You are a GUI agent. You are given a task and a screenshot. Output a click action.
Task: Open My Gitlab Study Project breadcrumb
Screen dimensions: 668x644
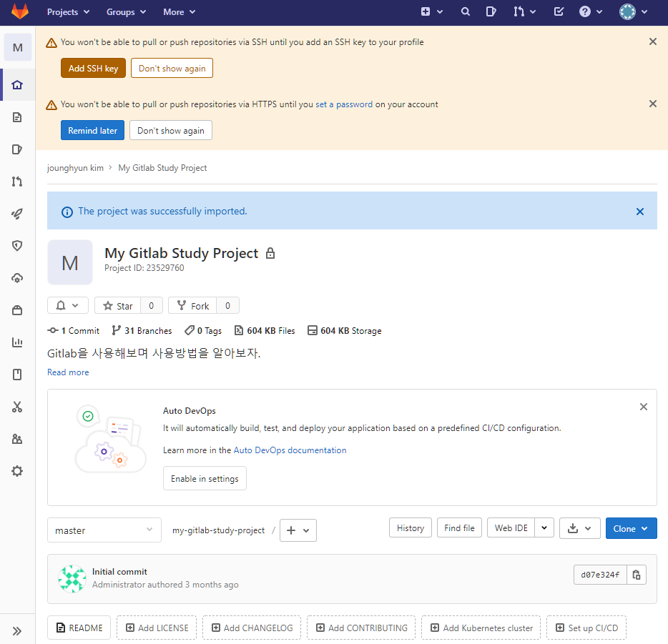coord(162,168)
